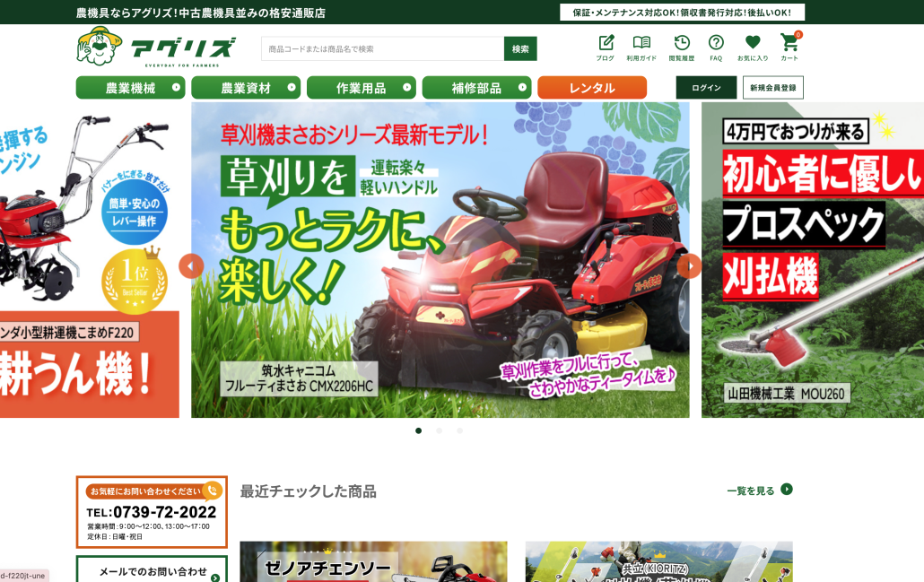
Task: Click 一覧を見る link
Action: (750, 491)
